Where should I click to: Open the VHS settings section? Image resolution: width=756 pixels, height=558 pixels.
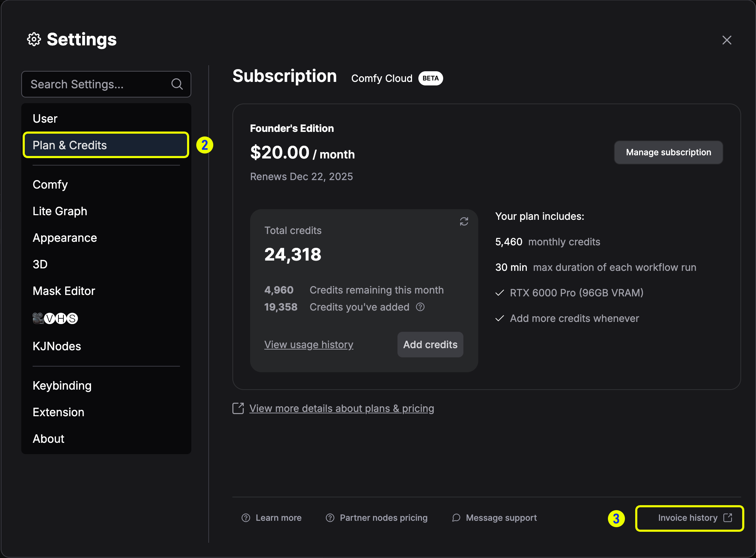pos(55,318)
